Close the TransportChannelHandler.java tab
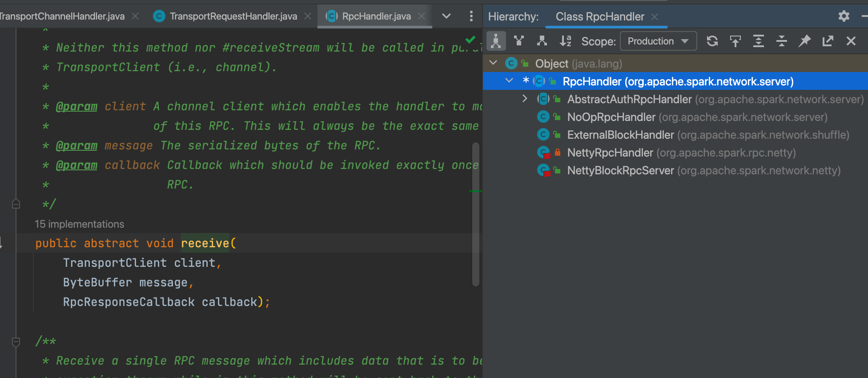Viewport: 868px width, 378px height. 135,16
